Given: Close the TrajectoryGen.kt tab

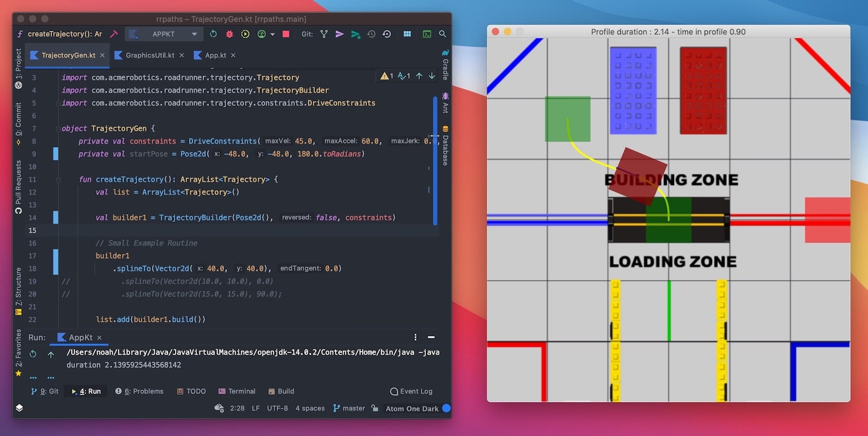Looking at the screenshot, I should click(102, 55).
